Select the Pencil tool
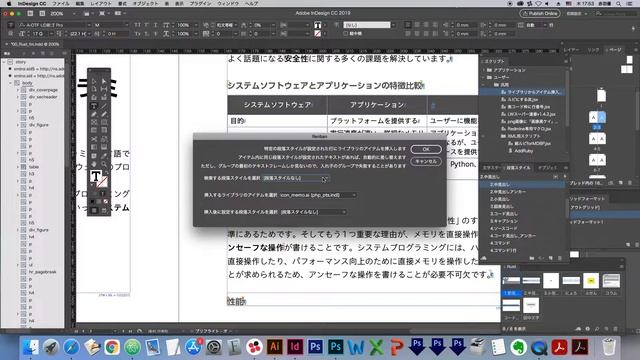640x360 pixels. [x=104, y=114]
